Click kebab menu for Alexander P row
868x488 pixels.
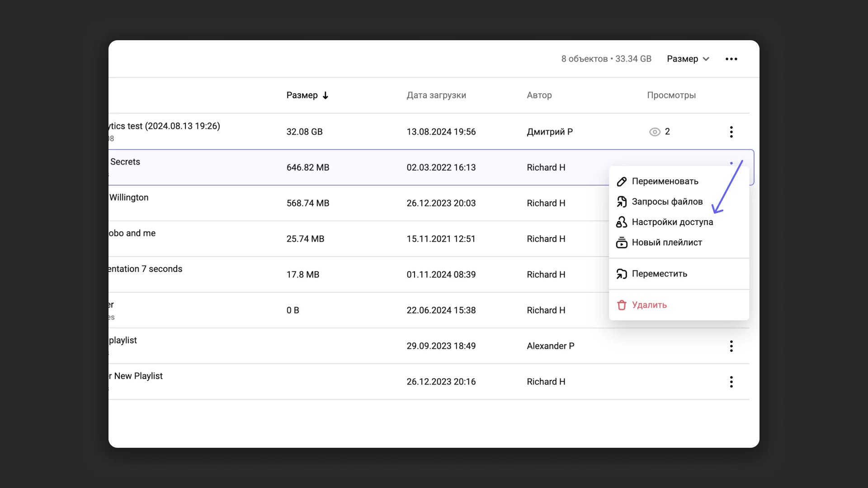731,346
